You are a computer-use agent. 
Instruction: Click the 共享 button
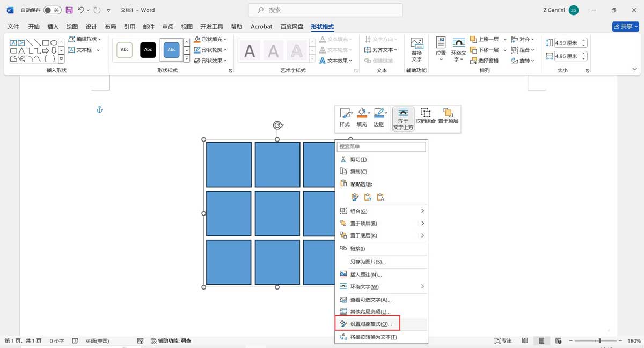click(625, 26)
